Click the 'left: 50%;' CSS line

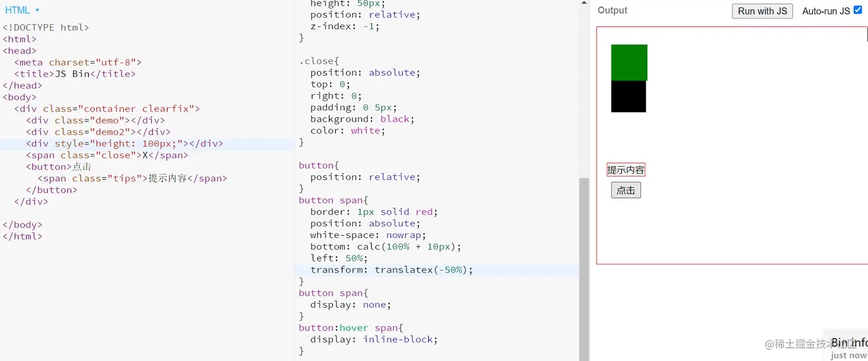pos(339,258)
